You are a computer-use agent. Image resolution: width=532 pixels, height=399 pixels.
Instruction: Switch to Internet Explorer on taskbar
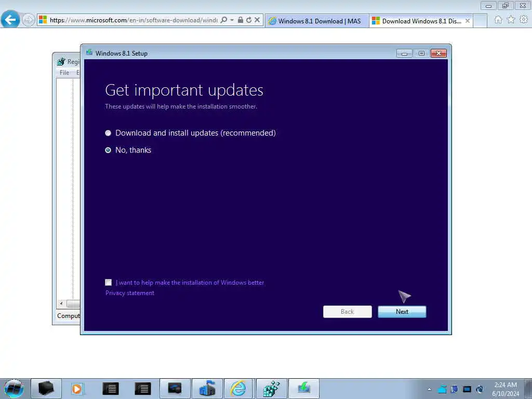tap(238, 389)
